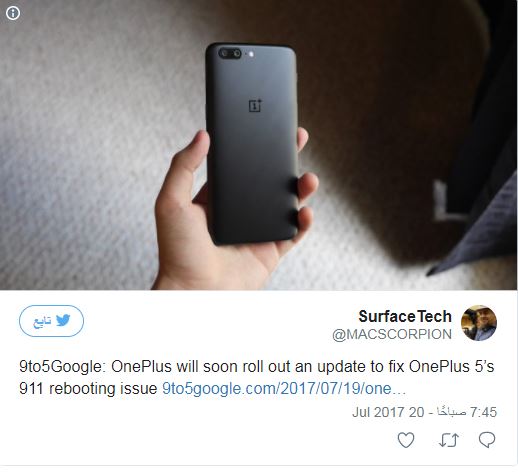Open the SurfaceTech display name
This screenshot has height=476, width=518.
click(x=405, y=316)
